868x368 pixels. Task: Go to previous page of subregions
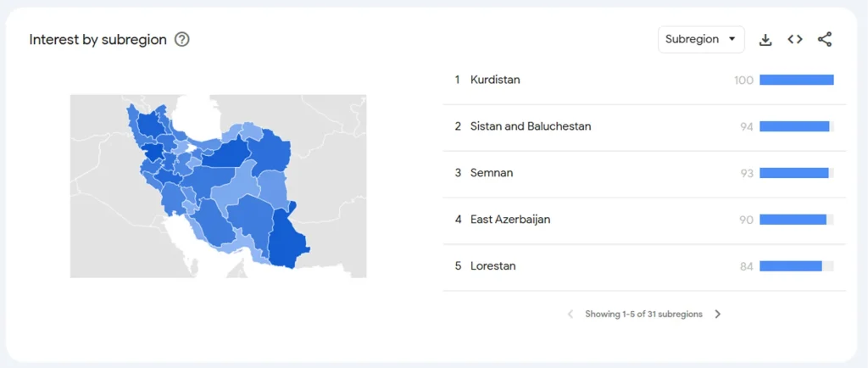coord(570,315)
